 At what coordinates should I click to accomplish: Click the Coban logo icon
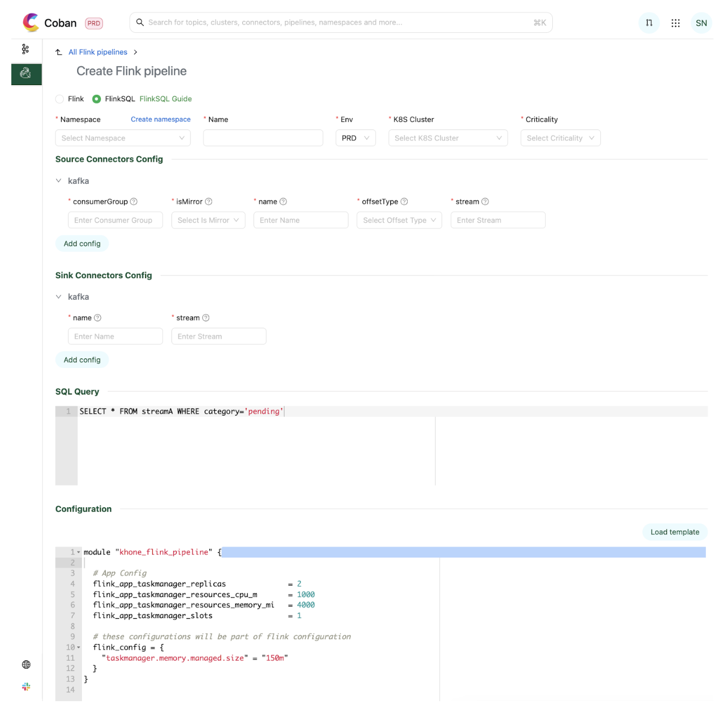(31, 22)
